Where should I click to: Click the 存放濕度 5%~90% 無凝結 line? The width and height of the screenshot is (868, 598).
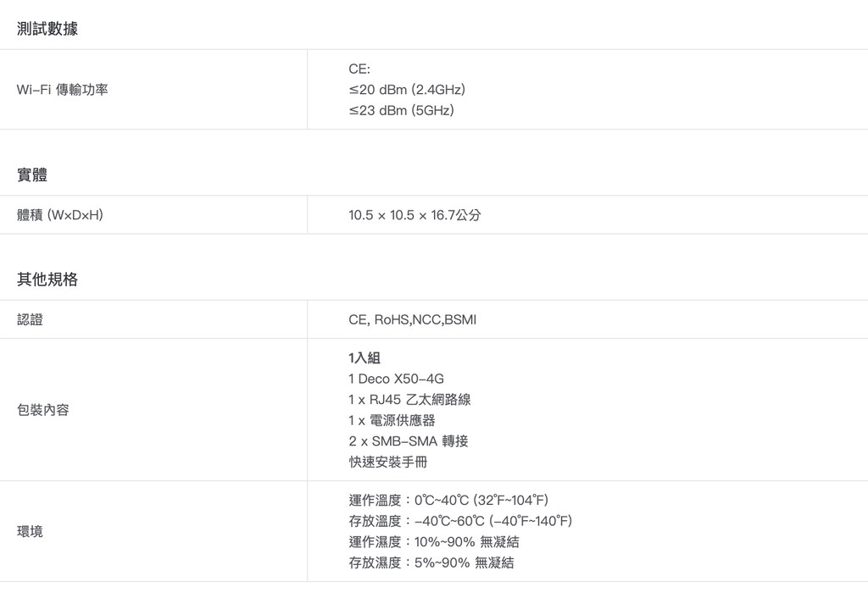(x=431, y=562)
